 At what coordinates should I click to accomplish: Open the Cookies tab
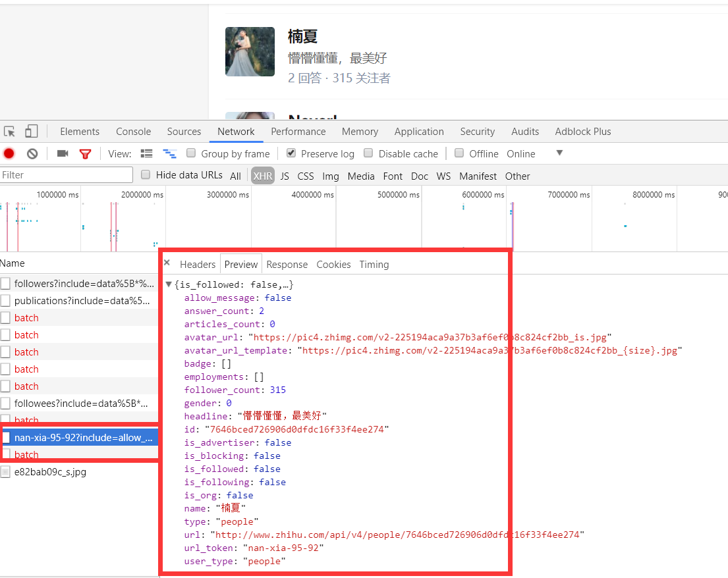coord(333,265)
